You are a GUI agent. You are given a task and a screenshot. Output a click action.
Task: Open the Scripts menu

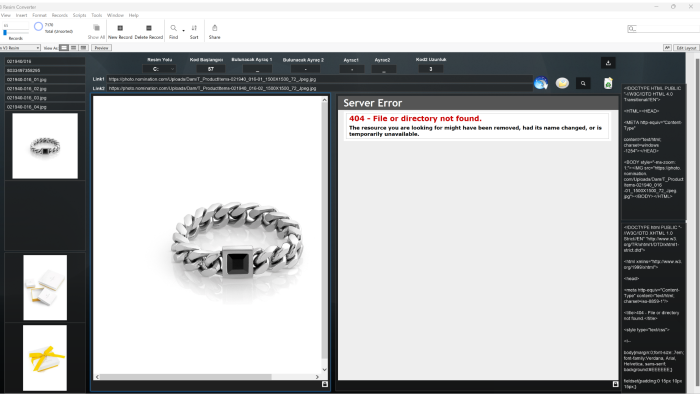click(x=79, y=15)
